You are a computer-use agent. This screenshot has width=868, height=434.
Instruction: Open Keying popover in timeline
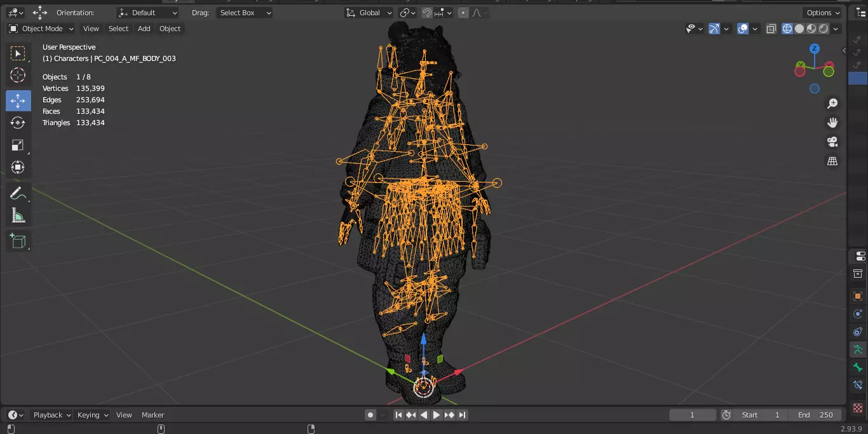point(92,415)
